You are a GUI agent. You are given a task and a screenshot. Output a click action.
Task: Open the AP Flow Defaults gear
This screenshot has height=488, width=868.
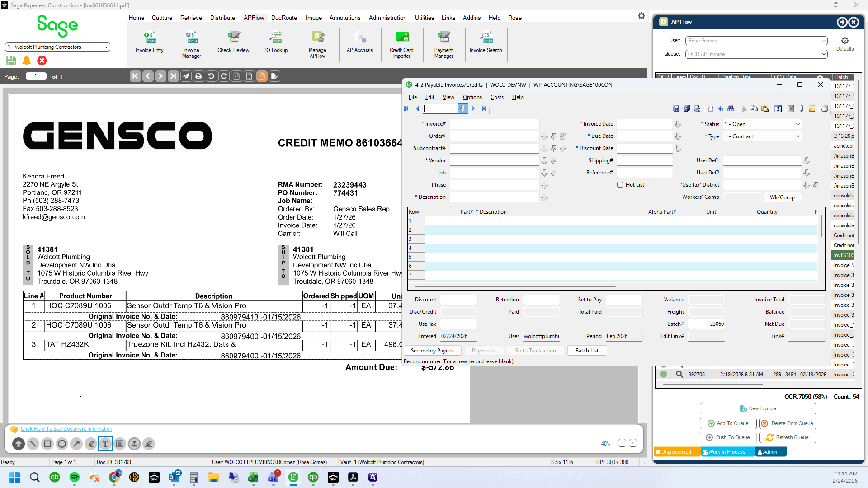pyautogui.click(x=844, y=44)
